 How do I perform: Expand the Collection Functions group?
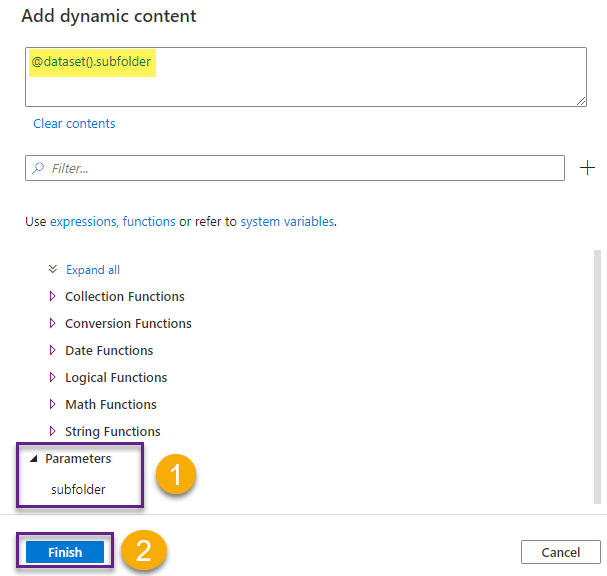tap(53, 297)
